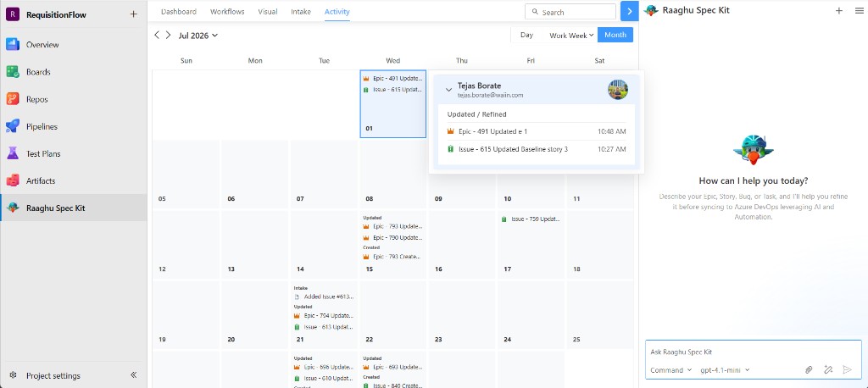Image resolution: width=868 pixels, height=388 pixels.
Task: Open the chat panel hamburger menu
Action: tap(859, 10)
